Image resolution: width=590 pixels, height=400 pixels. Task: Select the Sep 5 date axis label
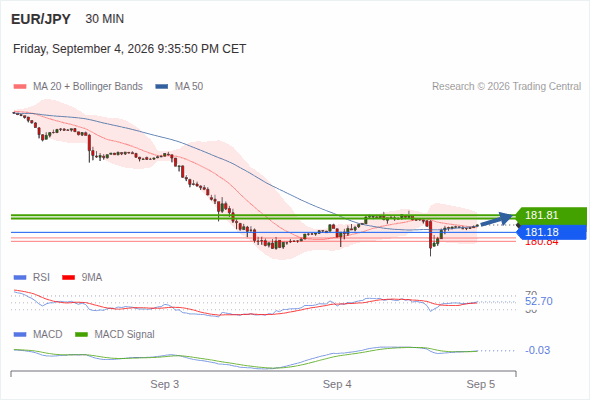481,384
